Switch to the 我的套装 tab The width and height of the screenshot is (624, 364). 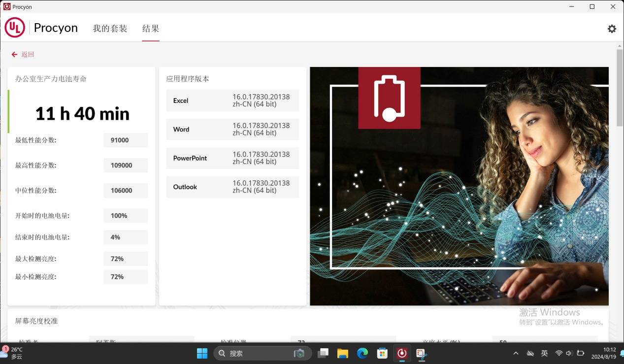[110, 29]
